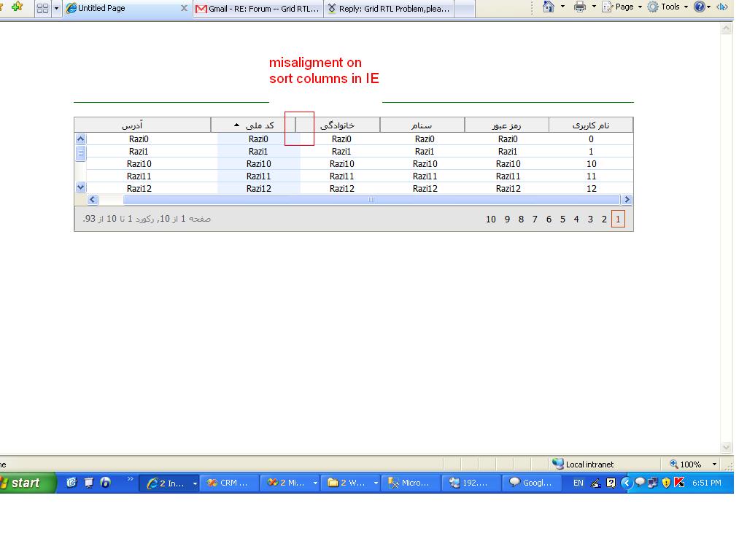The height and width of the screenshot is (560, 747).
Task: Sort by the خانوادگی column header
Action: (338, 125)
